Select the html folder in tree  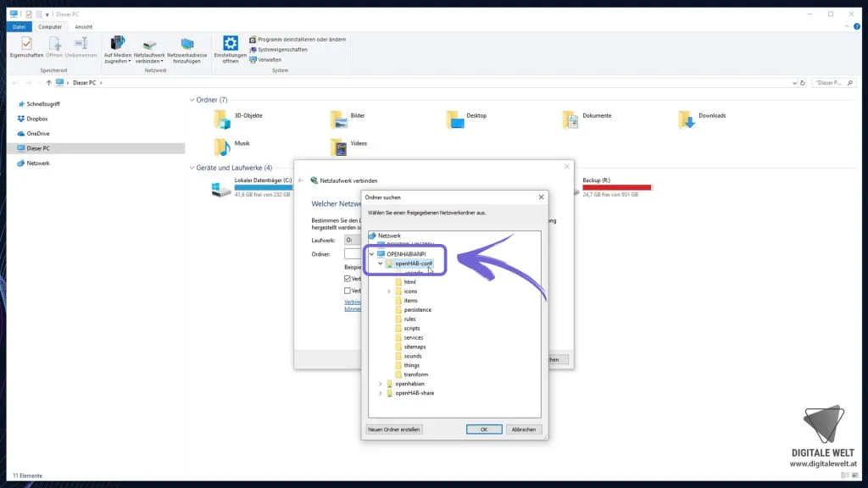tap(409, 282)
